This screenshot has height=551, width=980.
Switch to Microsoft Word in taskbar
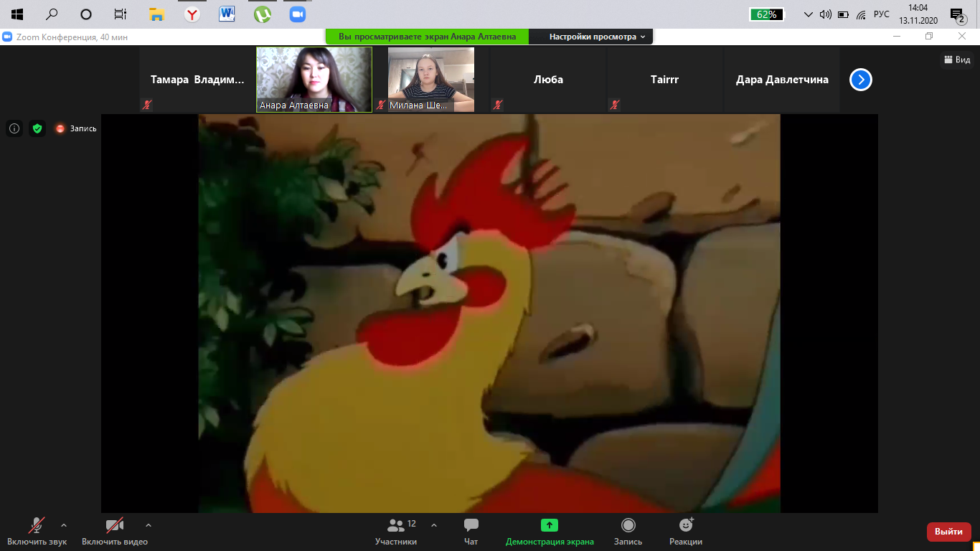(x=227, y=14)
